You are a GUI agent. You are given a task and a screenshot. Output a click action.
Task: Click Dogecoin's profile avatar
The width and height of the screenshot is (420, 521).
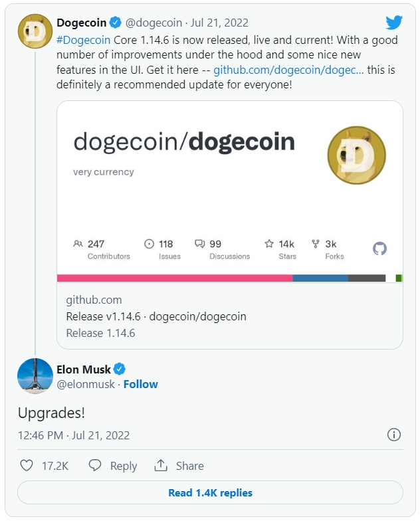(x=35, y=31)
